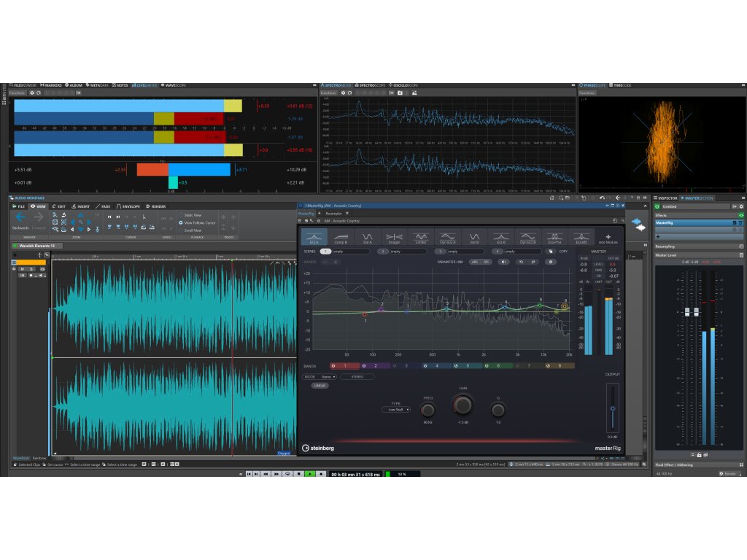The height and width of the screenshot is (560, 747).
Task: Click Add Module plus icon
Action: coord(608,236)
